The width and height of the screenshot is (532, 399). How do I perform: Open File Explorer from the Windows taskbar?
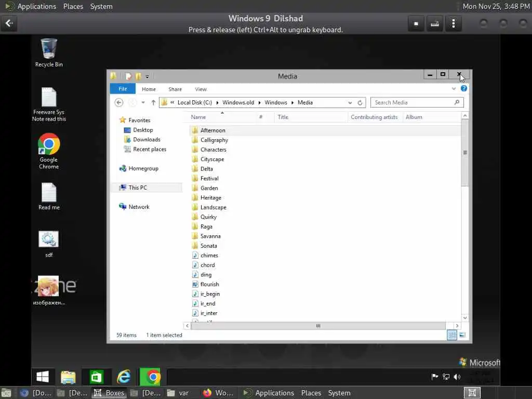[68, 377]
